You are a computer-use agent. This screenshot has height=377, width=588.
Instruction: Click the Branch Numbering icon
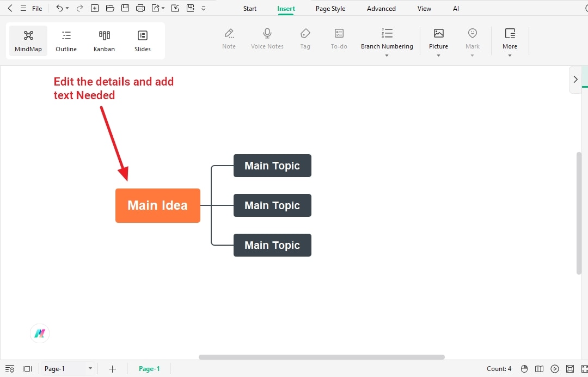(387, 33)
